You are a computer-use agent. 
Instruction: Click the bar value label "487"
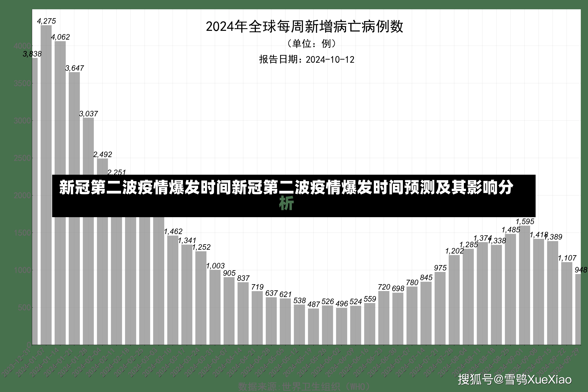coord(313,304)
